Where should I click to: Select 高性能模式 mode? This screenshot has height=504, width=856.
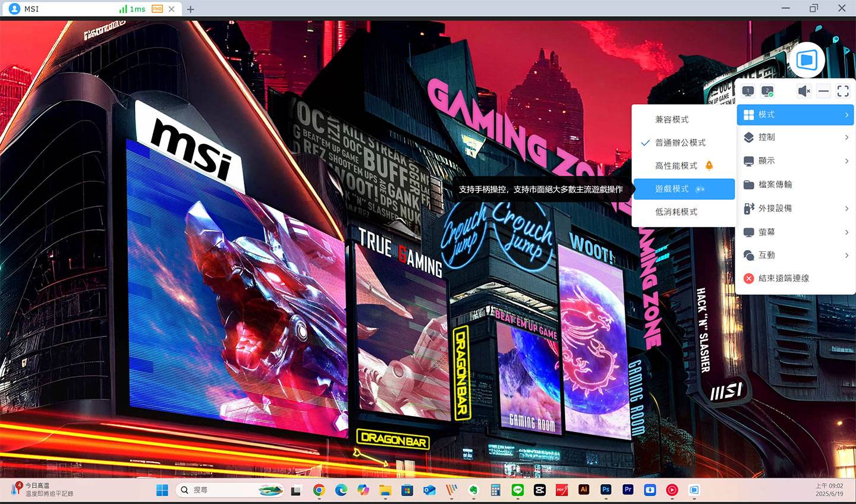click(x=684, y=166)
